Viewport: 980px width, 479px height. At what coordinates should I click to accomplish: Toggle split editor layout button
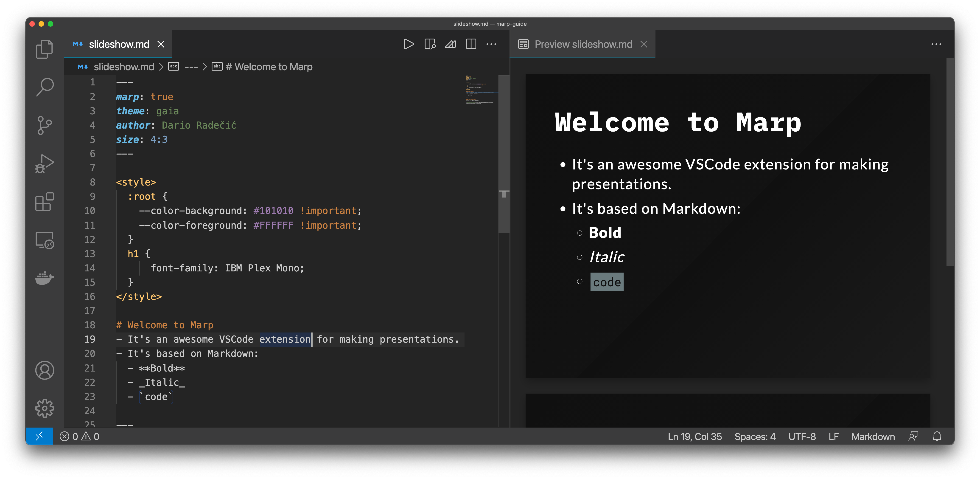coord(471,44)
